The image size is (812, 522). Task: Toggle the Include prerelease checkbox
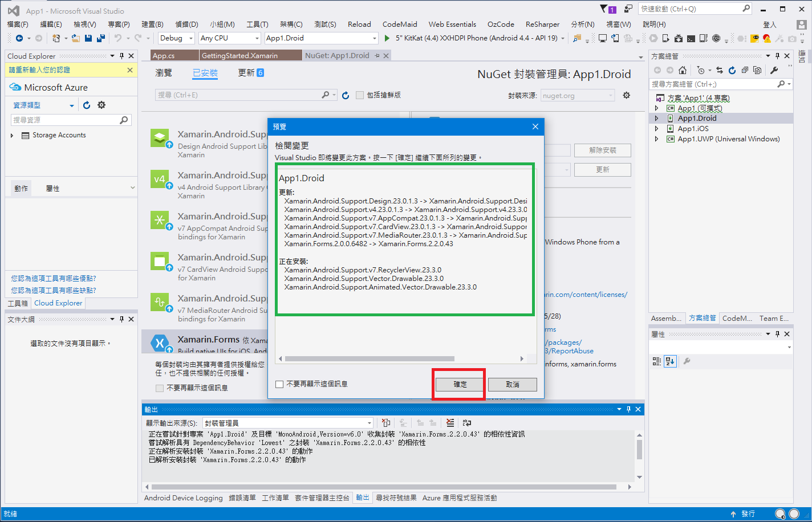click(360, 95)
